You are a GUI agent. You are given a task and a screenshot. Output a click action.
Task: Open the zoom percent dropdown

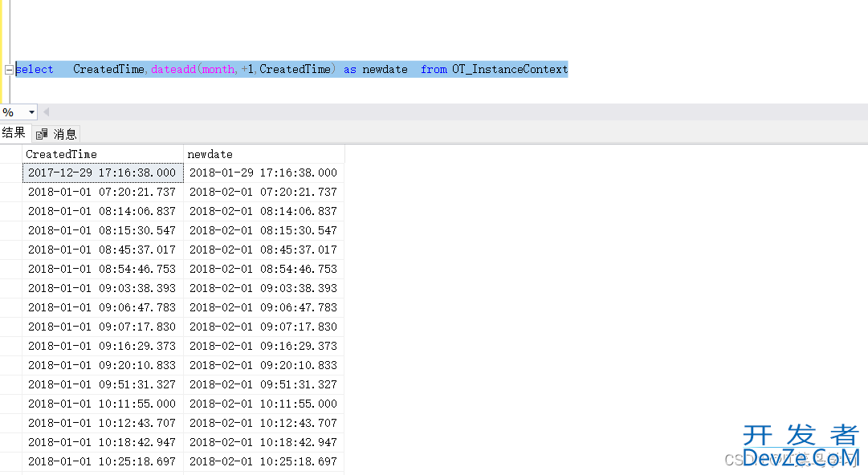click(x=31, y=112)
